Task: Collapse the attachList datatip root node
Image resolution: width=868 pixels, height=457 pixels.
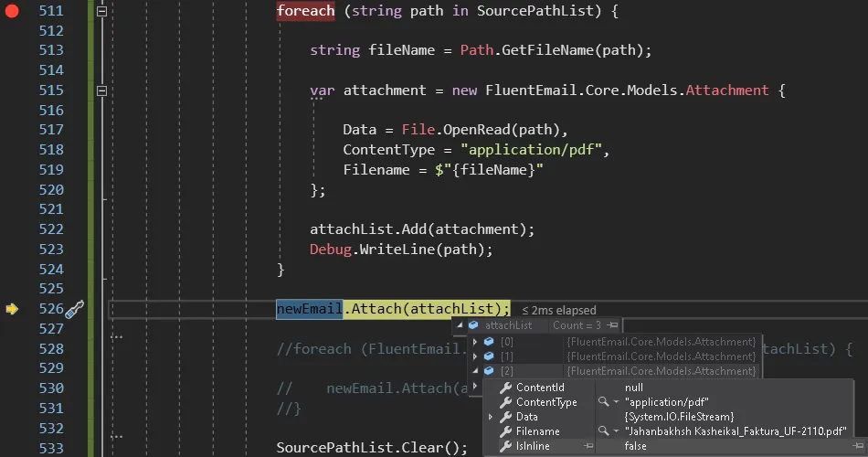Action: pyautogui.click(x=460, y=325)
